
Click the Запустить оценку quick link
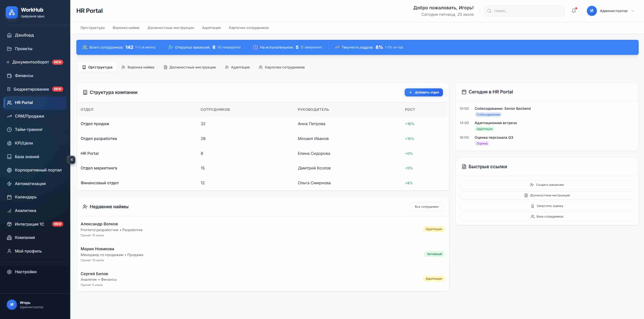[547, 206]
